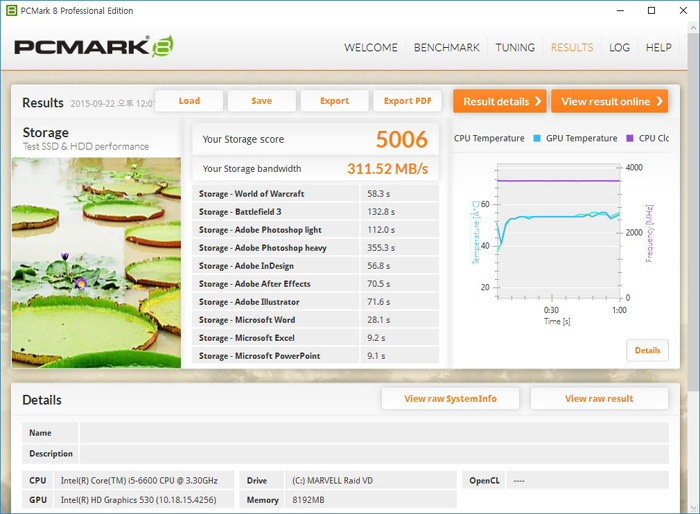The image size is (700, 514).
Task: Open Result details
Action: pos(500,101)
